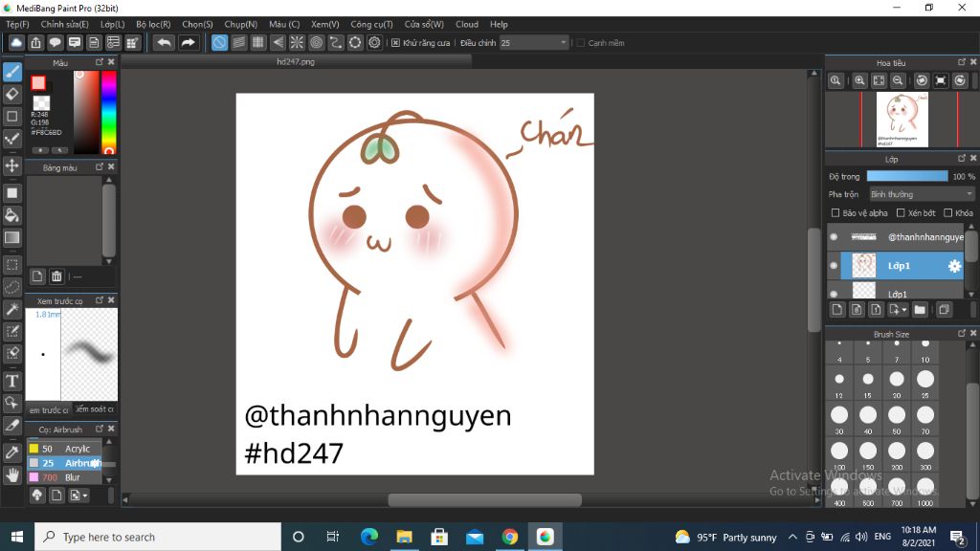Check Xén bớt option
The width and height of the screenshot is (980, 551).
pos(901,213)
